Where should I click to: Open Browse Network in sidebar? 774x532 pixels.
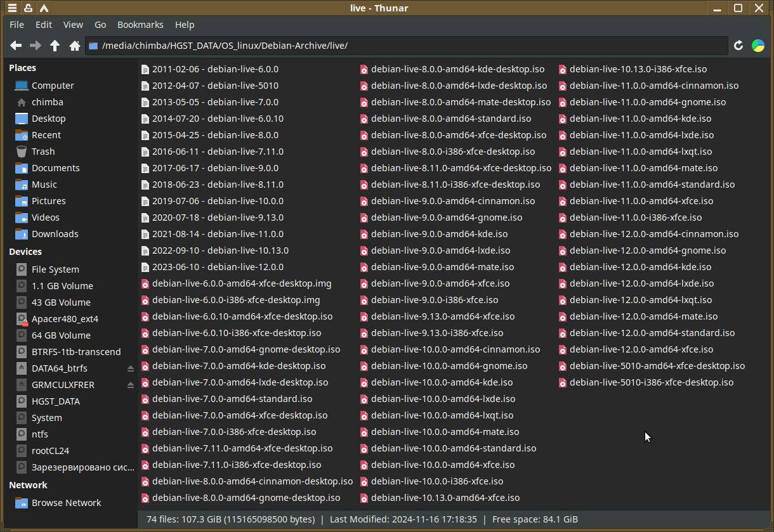58,503
